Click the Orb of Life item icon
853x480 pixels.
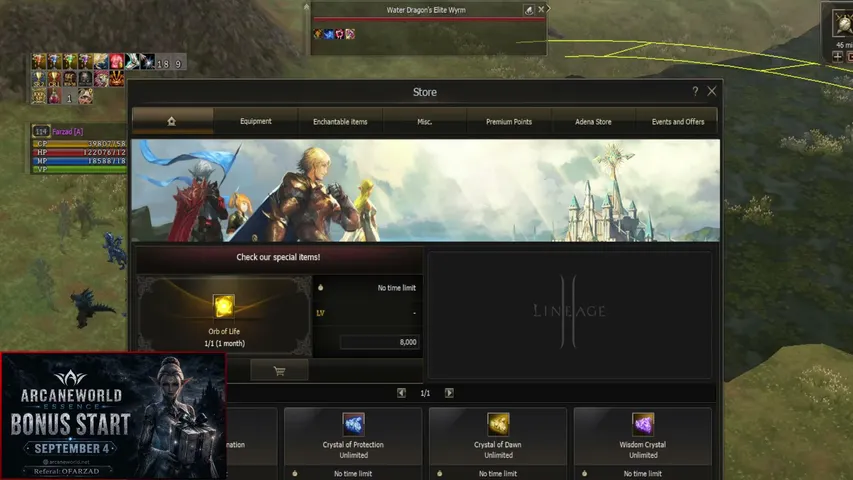tap(224, 306)
